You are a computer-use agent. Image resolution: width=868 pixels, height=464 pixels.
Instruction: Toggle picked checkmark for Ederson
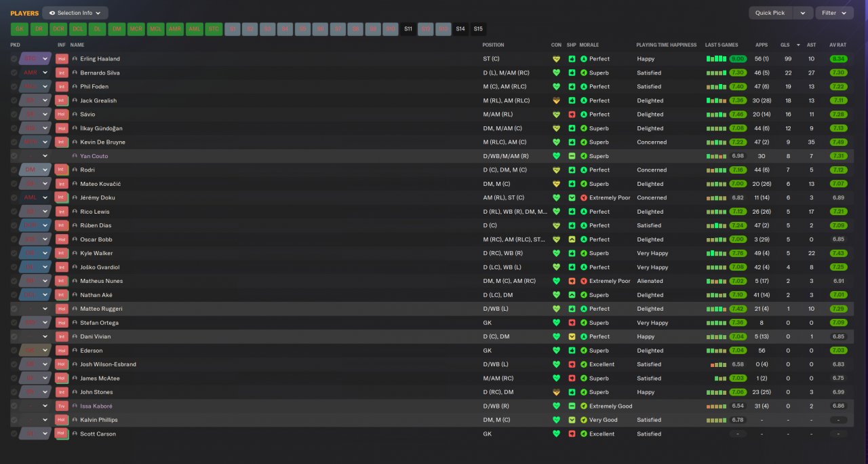14,351
